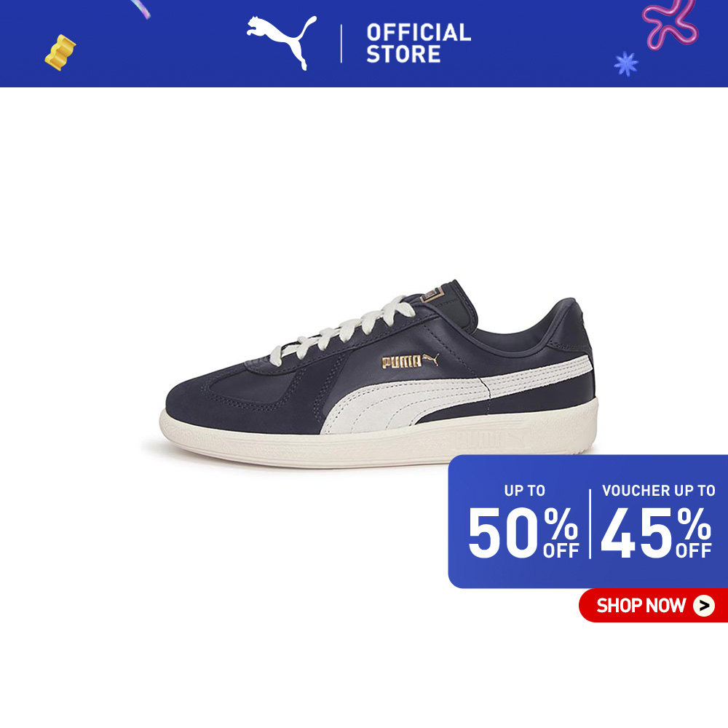Click the pink flower outline decoration
728x728 pixels.
pyautogui.click(x=670, y=23)
